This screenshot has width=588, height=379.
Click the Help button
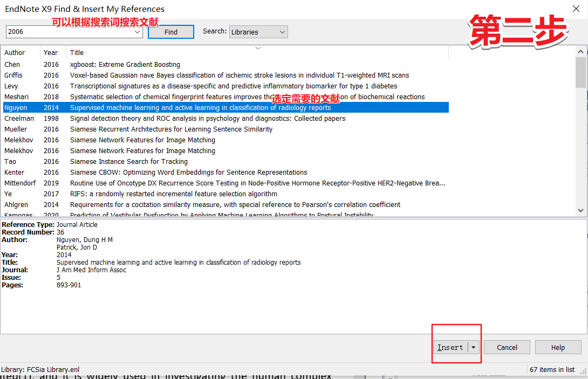558,348
